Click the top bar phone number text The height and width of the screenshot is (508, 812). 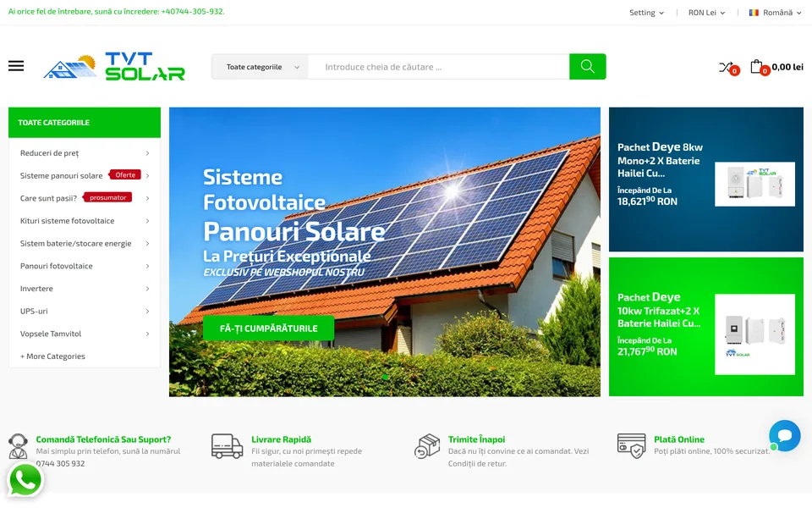point(192,11)
